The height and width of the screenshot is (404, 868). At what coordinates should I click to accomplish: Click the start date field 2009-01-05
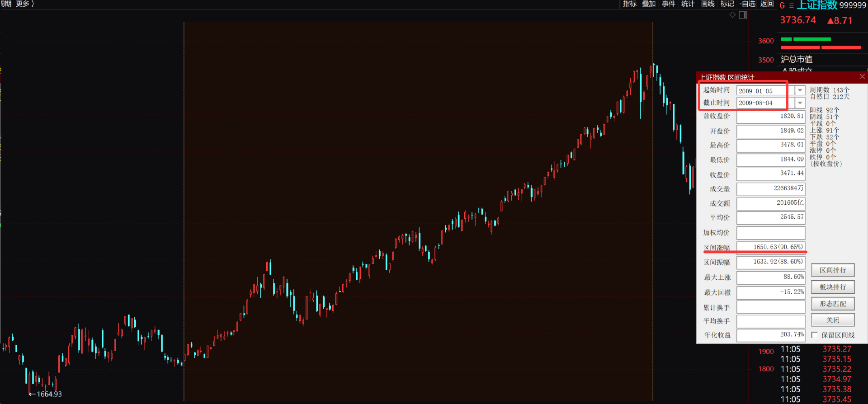point(766,91)
